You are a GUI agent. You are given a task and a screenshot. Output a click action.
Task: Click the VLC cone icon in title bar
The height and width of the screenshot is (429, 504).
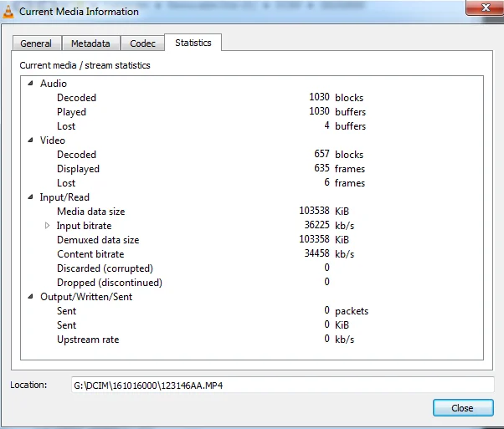click(x=8, y=12)
